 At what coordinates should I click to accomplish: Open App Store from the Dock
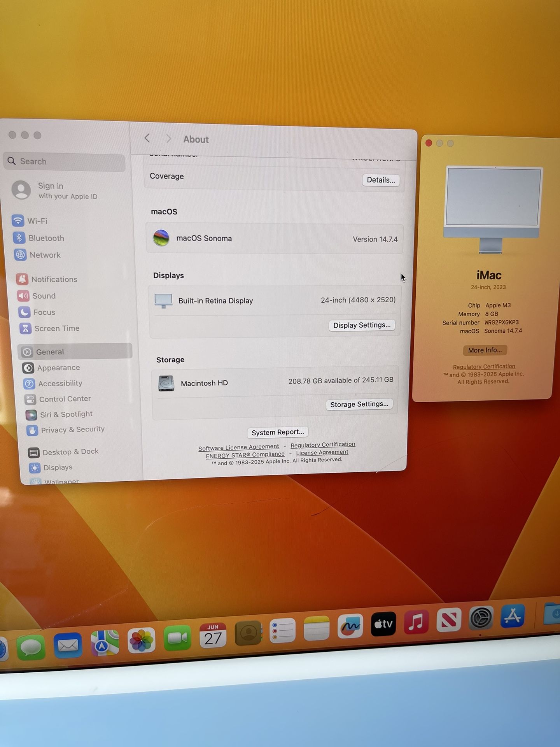coord(513,615)
